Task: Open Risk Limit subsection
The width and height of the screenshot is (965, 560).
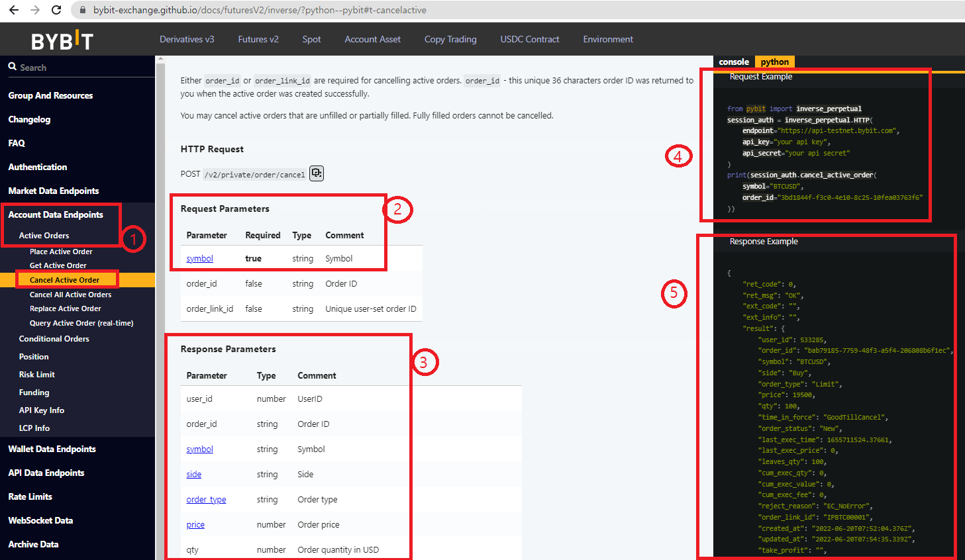Action: [x=36, y=375]
